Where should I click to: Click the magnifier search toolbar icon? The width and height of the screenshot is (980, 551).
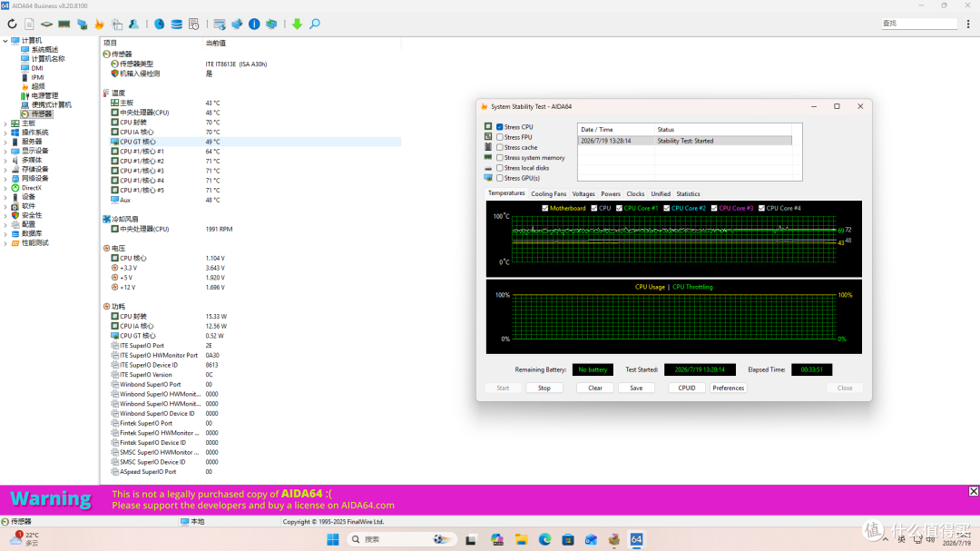pos(315,24)
